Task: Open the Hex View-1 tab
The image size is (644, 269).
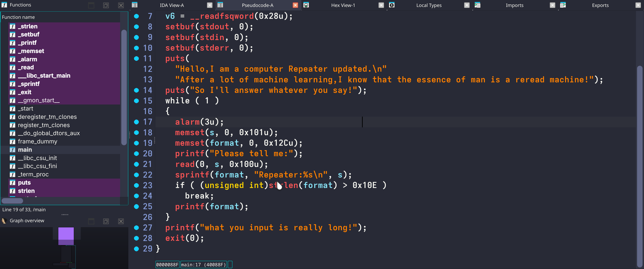Action: [343, 5]
